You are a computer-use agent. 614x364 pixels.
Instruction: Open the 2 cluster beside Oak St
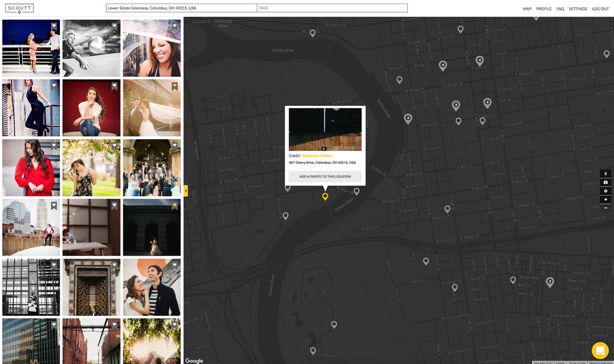(488, 103)
